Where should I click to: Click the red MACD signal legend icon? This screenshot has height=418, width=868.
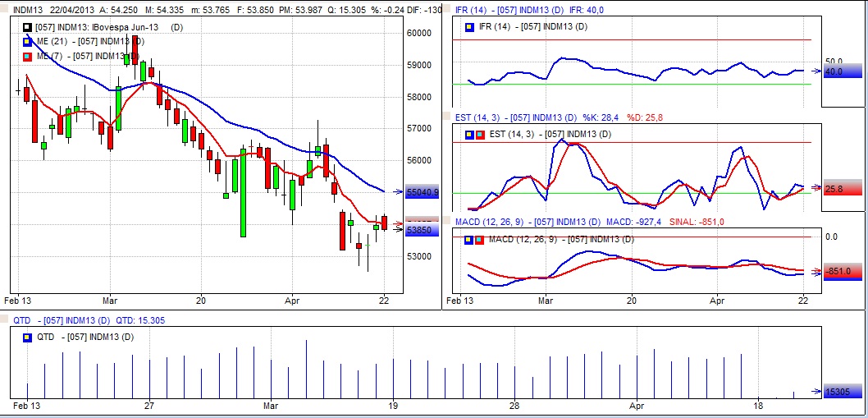[479, 240]
